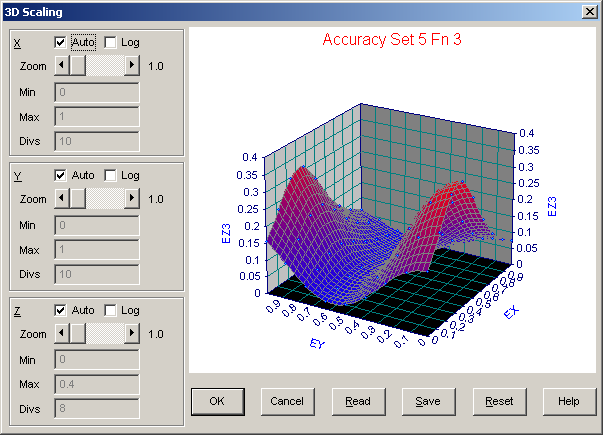
Task: Click the Y axis Min field
Action: (x=97, y=225)
